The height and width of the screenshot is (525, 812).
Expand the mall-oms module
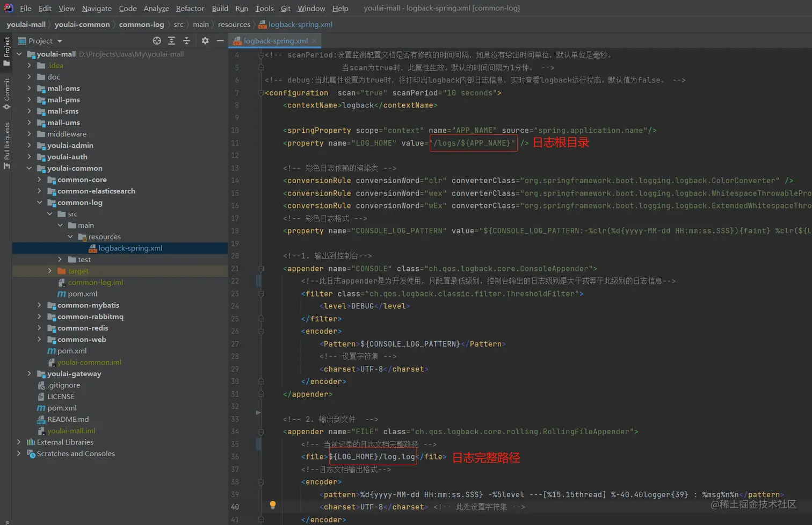click(30, 88)
